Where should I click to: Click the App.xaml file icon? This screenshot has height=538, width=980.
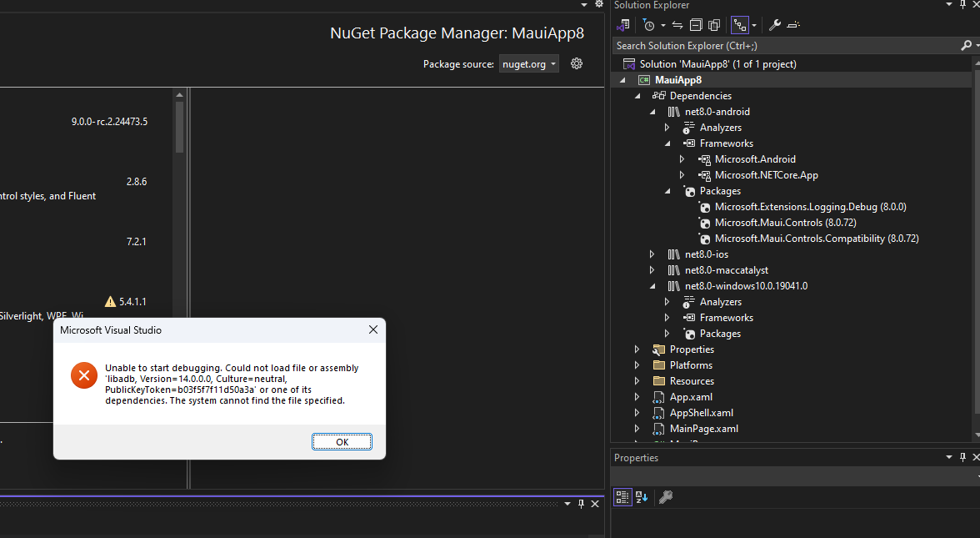tap(658, 397)
